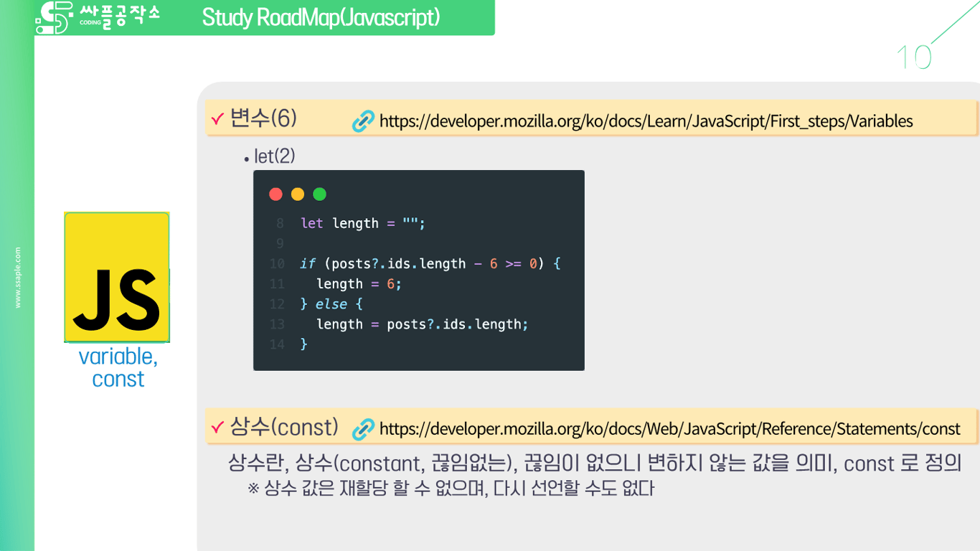
Task: Click the yellow traffic-light dot on the code window
Action: tap(297, 194)
